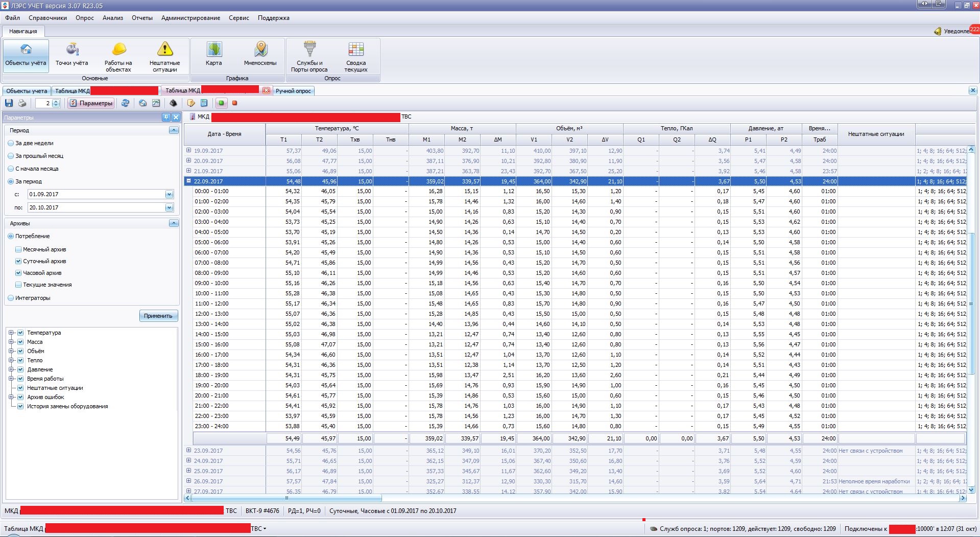Collapse the 22.09.2017 row
The image size is (980, 537).
tap(188, 181)
